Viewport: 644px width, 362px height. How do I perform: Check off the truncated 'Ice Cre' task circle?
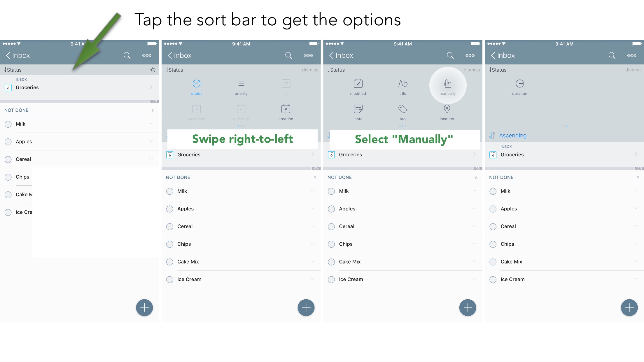(x=8, y=212)
